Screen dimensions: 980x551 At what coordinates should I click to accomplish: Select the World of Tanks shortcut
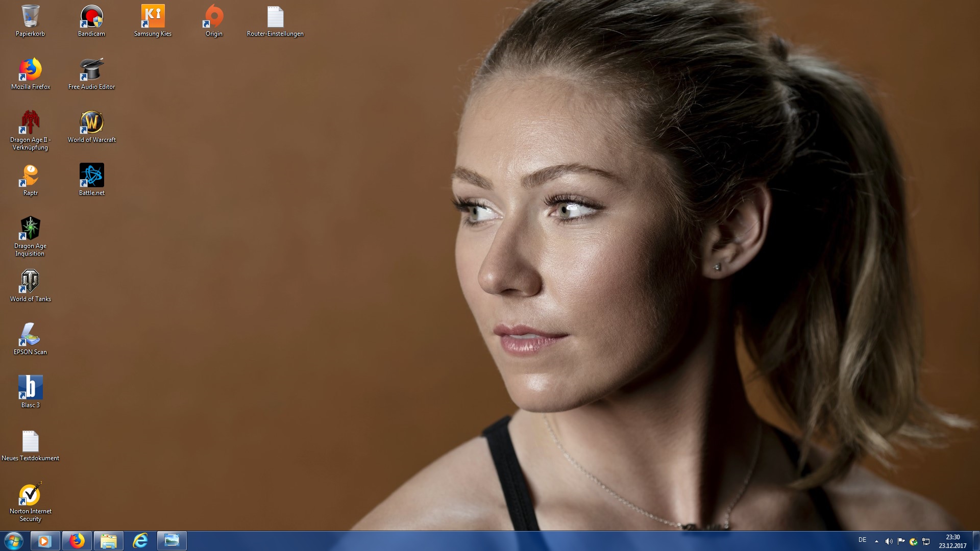[x=30, y=282]
